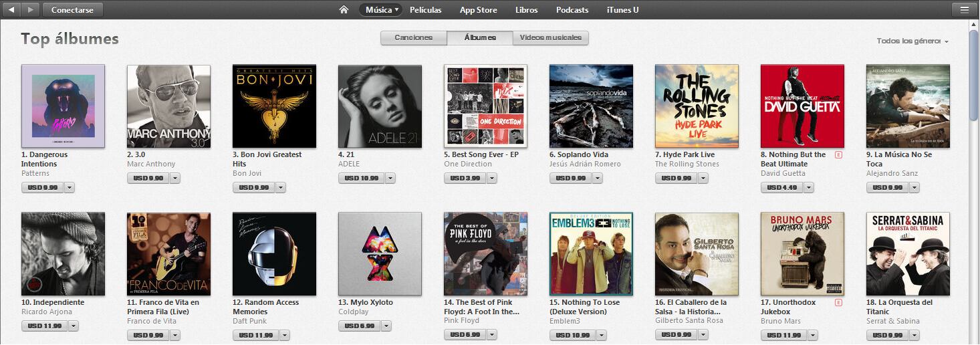Navigate forward with the right arrow

click(30, 9)
